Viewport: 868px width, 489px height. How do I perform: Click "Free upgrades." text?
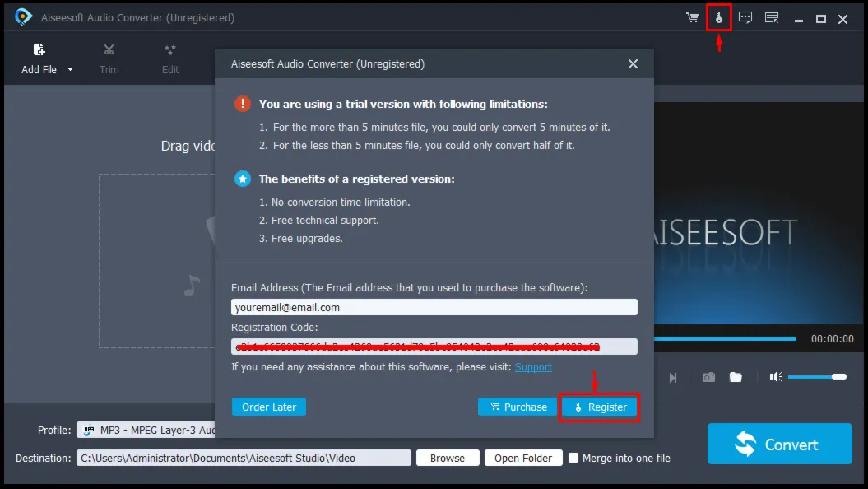coord(307,239)
